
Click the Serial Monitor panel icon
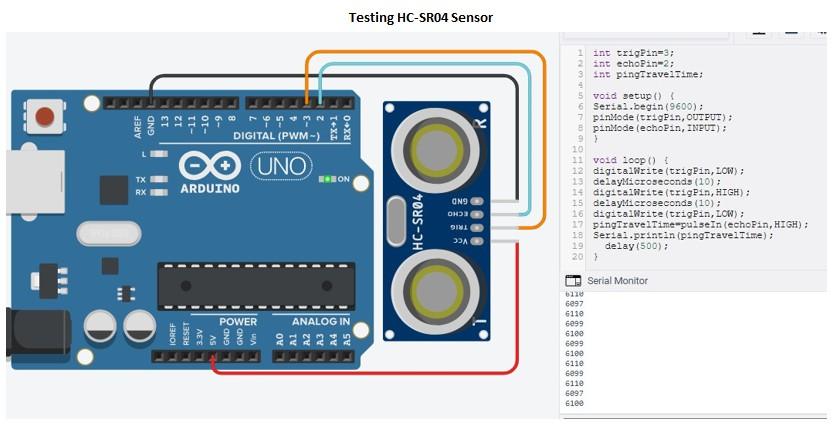(x=573, y=281)
